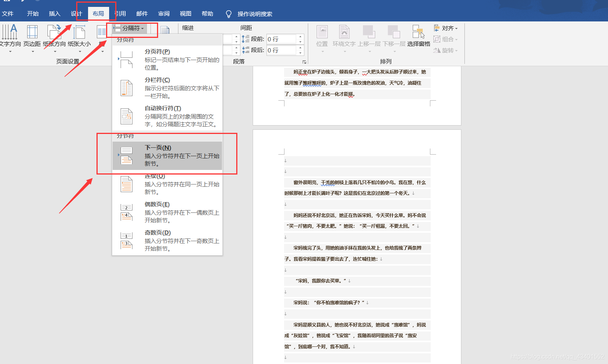Click the text line "宋妈说：“你不怕惠难馆的疯子？”"

tap(329, 303)
